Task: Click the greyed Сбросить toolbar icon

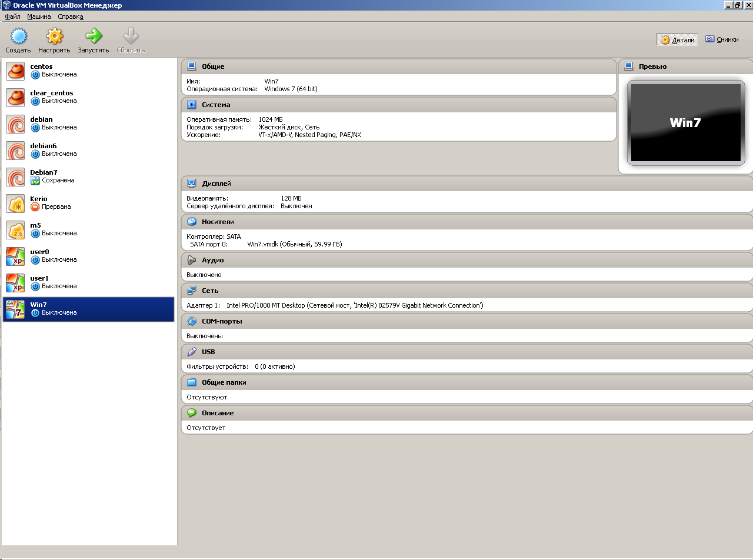Action: click(131, 36)
